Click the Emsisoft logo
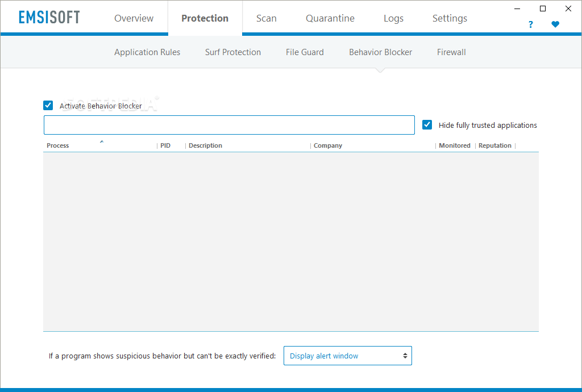This screenshot has width=582, height=392. [x=49, y=18]
